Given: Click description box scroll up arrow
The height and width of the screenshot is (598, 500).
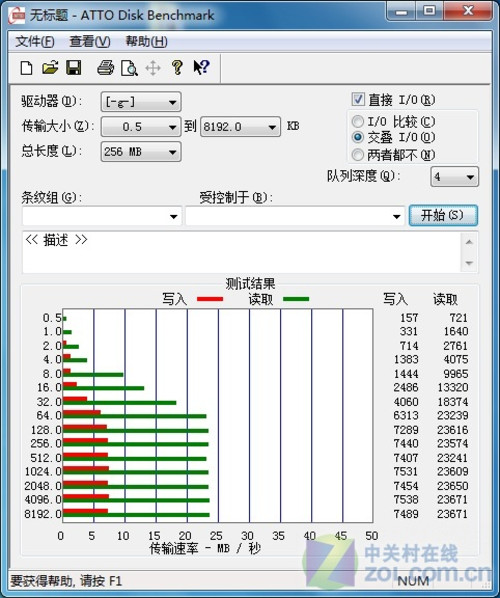Looking at the screenshot, I should pyautogui.click(x=469, y=242).
